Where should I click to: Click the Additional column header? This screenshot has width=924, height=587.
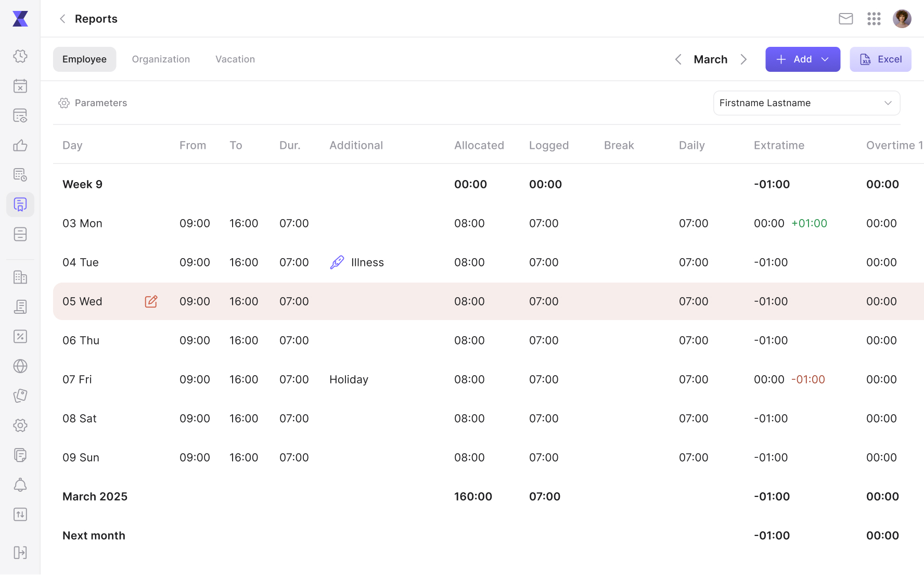[x=356, y=145]
